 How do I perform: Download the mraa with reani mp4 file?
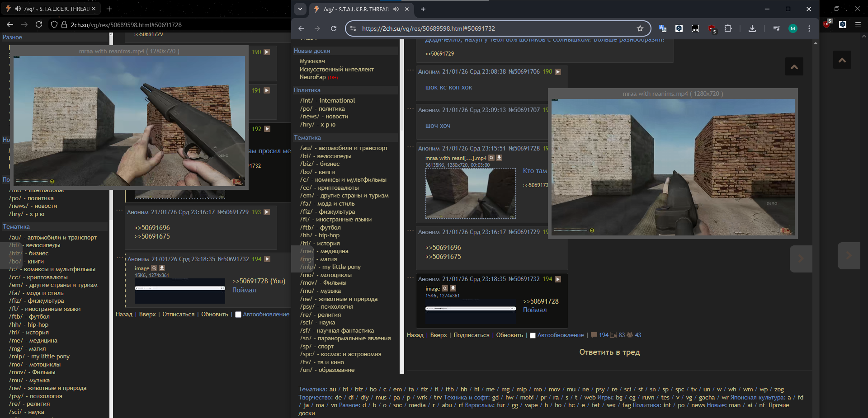499,158
